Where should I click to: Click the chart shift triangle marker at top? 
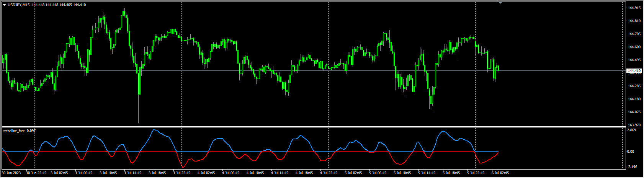point(500,3)
